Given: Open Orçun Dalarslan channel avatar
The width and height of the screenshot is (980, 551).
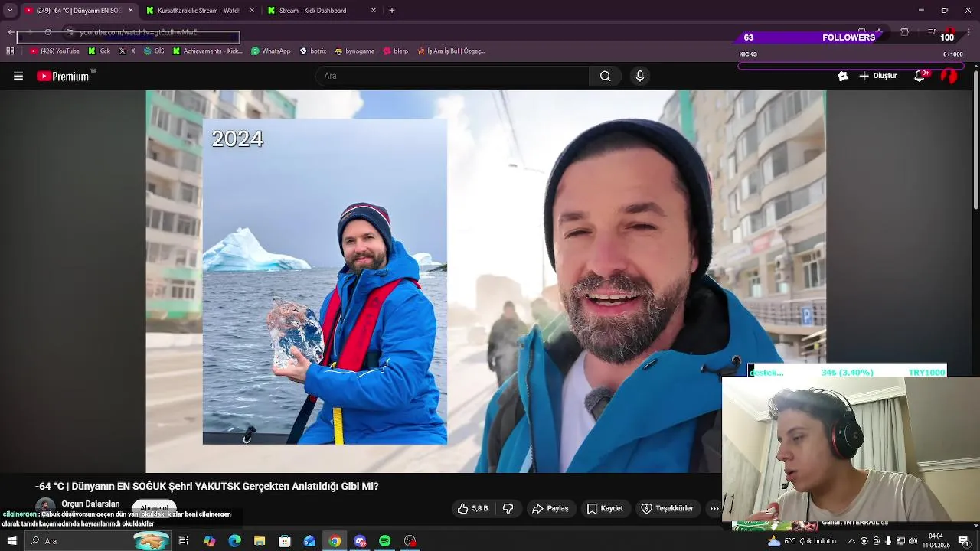Looking at the screenshot, I should pyautogui.click(x=46, y=507).
